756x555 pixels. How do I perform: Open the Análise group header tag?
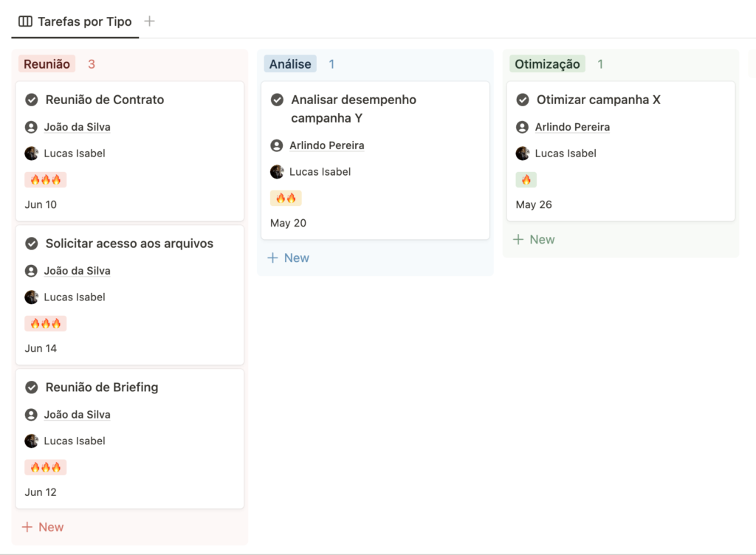click(290, 64)
